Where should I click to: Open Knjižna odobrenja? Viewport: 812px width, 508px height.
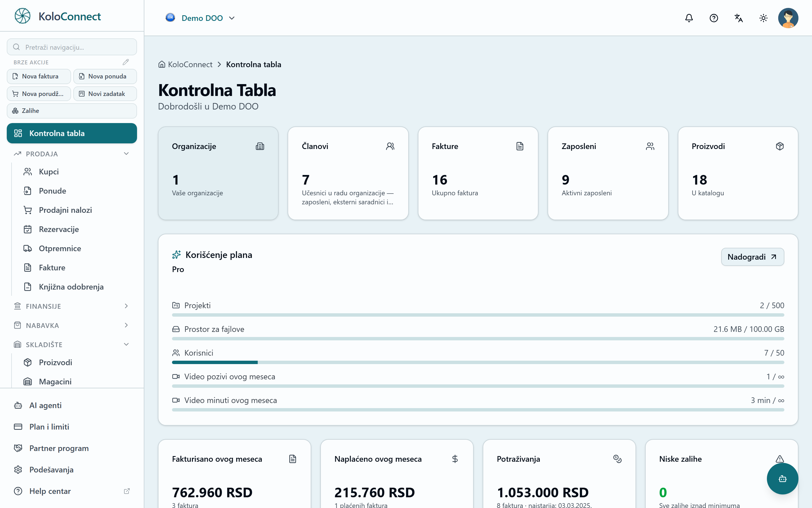point(76,286)
